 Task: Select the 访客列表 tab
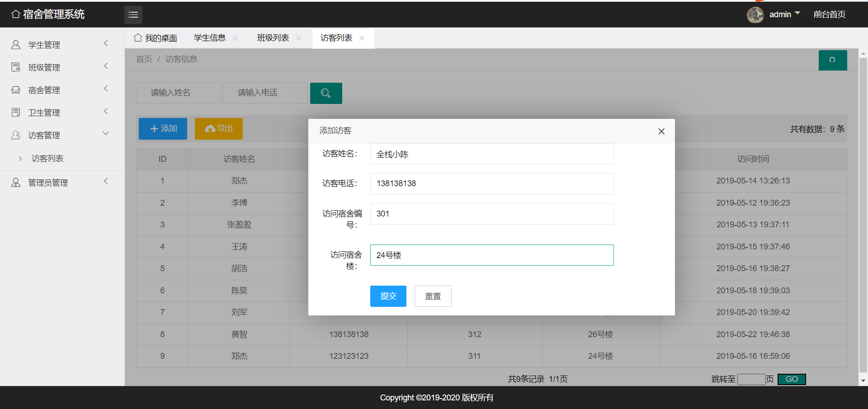click(x=336, y=38)
